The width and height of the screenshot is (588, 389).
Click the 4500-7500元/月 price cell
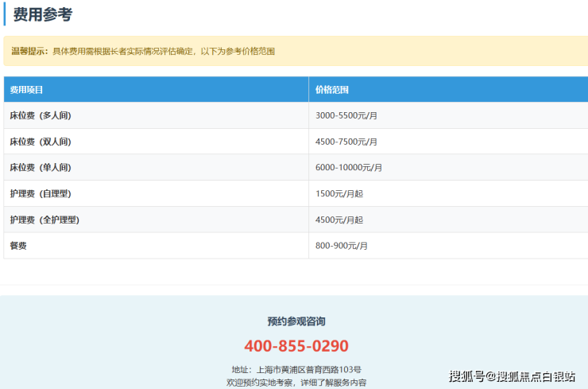pos(346,142)
